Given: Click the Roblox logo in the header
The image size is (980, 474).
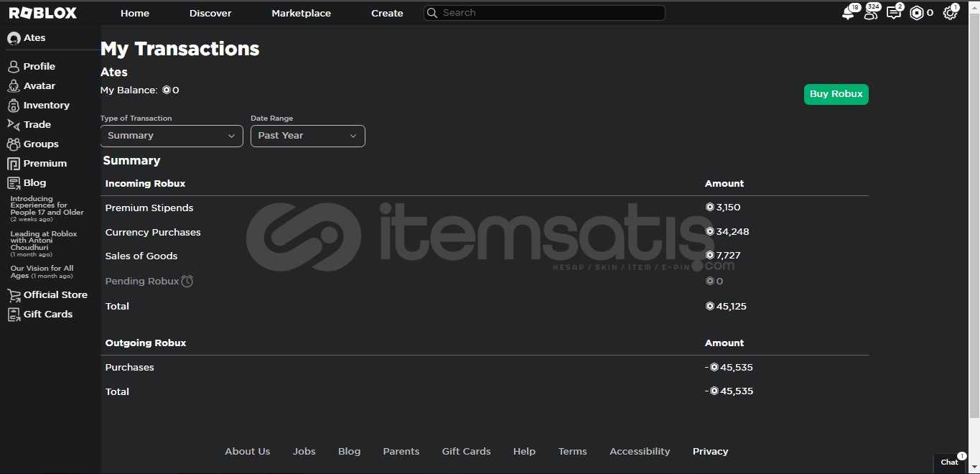Looking at the screenshot, I should tap(42, 13).
